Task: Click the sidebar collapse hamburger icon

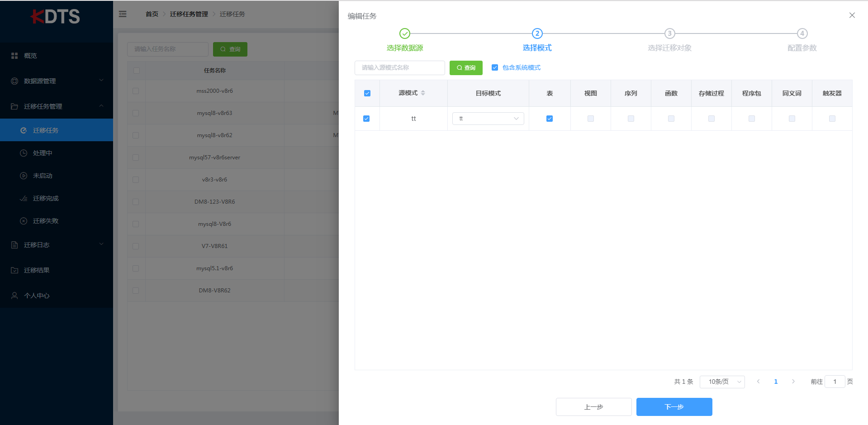Action: tap(123, 14)
